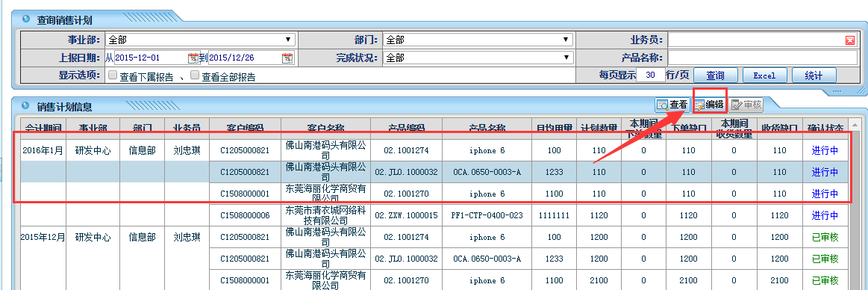Open the start date calendar picker icon
Image resolution: width=868 pixels, height=290 pixels.
coord(193,57)
